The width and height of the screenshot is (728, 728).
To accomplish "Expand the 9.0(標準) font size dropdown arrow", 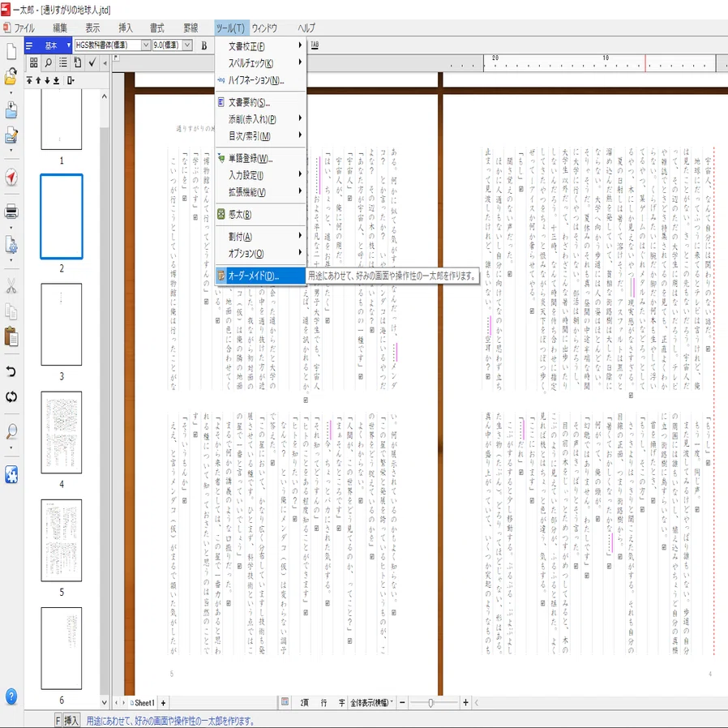I will (187, 45).
